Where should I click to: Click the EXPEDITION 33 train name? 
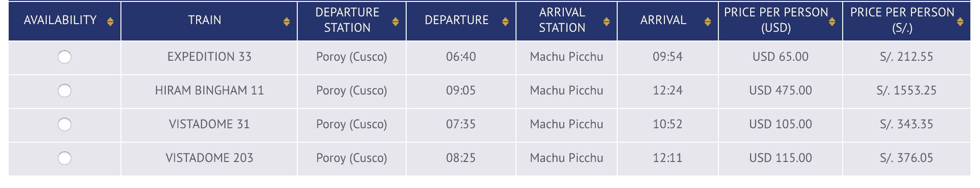point(210,57)
